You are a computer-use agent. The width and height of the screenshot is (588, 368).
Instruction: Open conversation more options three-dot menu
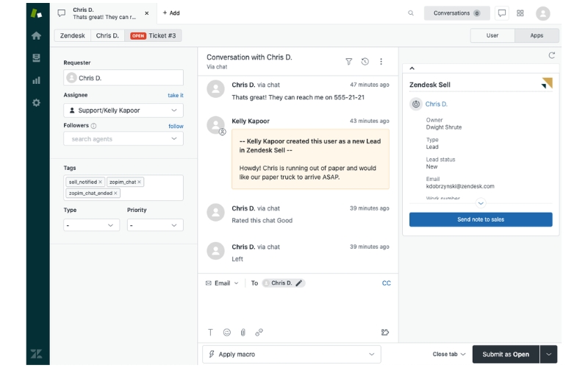(x=381, y=61)
